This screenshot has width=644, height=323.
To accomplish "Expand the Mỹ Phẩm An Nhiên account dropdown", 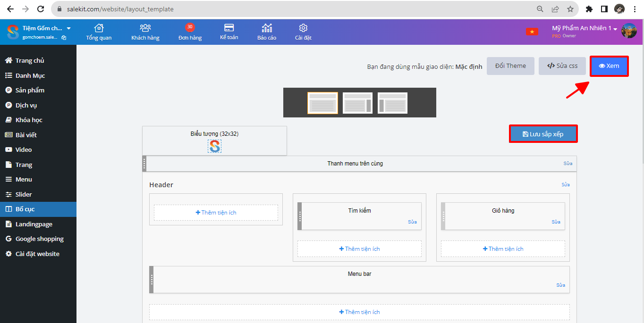I will [615, 29].
